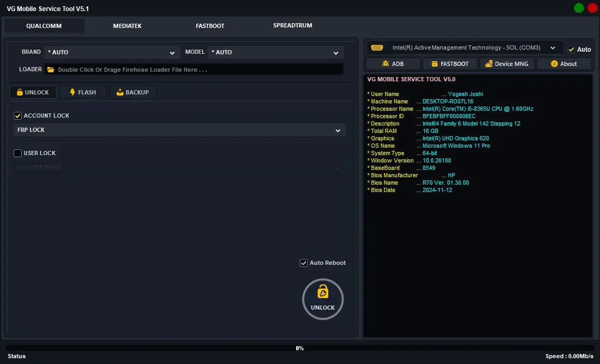Open the FRP LOCK dropdown

(179, 130)
